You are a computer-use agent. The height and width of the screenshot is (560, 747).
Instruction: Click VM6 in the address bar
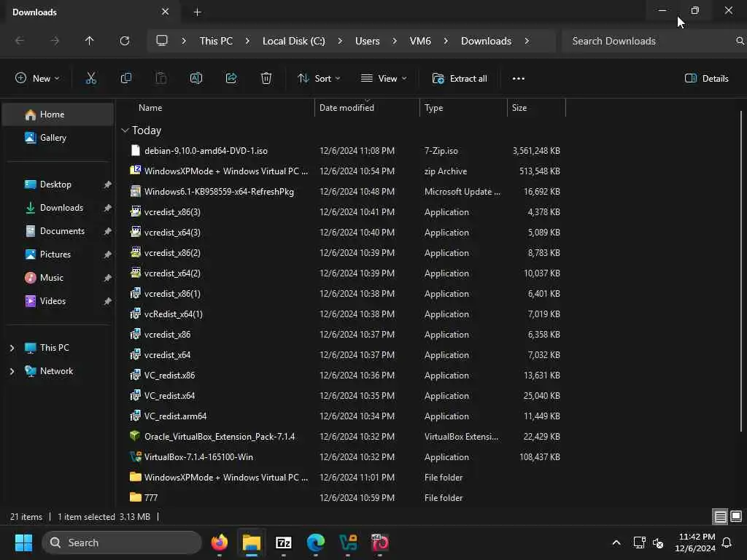(x=420, y=41)
